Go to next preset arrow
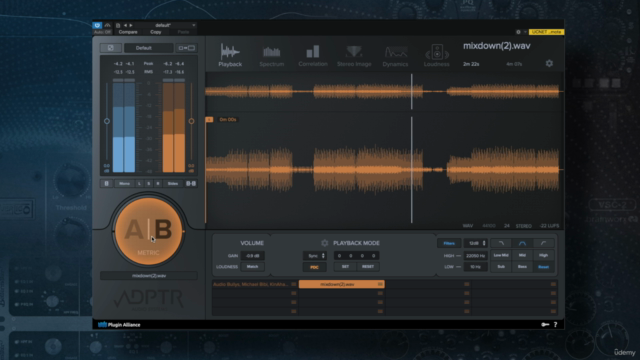This screenshot has width=640, height=360. 131,25
